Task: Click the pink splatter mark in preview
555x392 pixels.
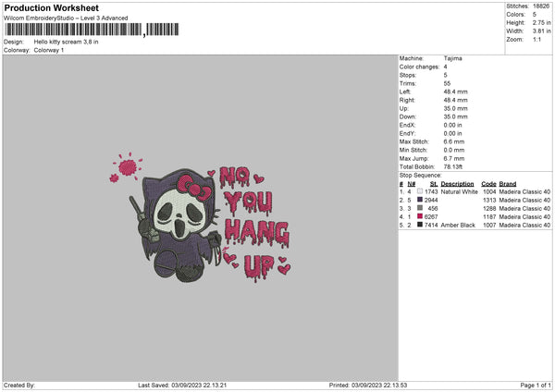Action: (127, 167)
